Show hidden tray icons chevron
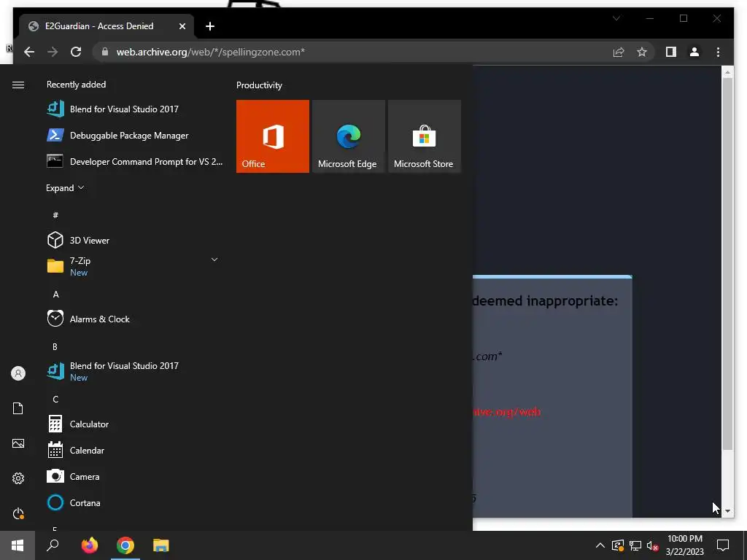The height and width of the screenshot is (560, 747). [x=600, y=545]
